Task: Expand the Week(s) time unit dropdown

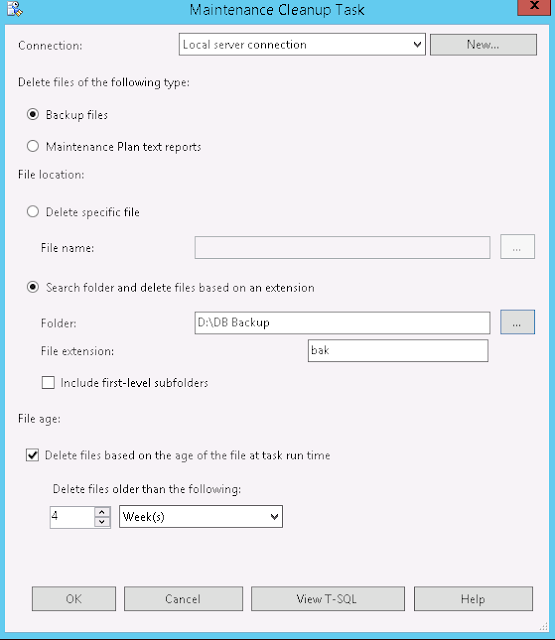Action: click(201, 517)
